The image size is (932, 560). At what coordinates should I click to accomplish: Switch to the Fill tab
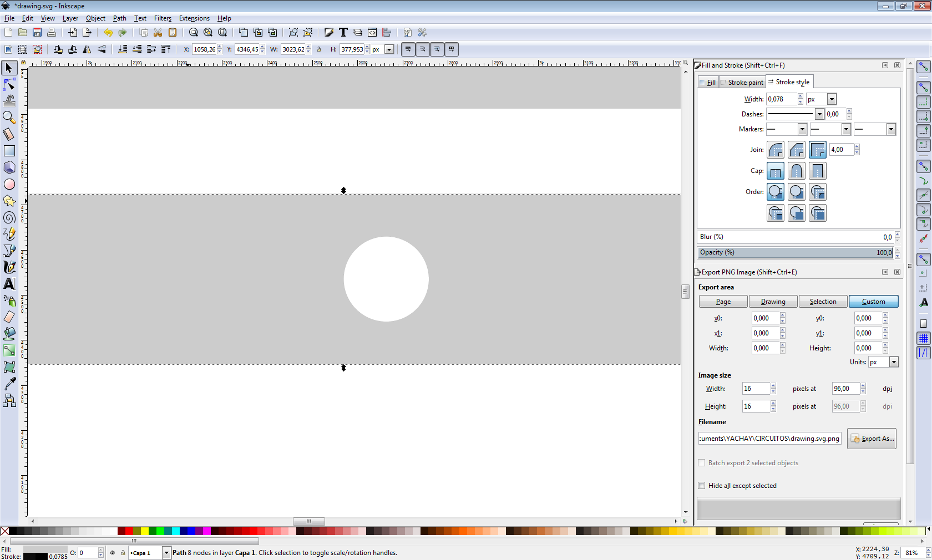(708, 83)
